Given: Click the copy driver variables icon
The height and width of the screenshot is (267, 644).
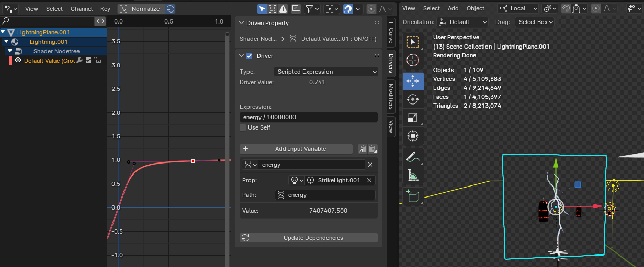Looking at the screenshot, I should point(362,149).
